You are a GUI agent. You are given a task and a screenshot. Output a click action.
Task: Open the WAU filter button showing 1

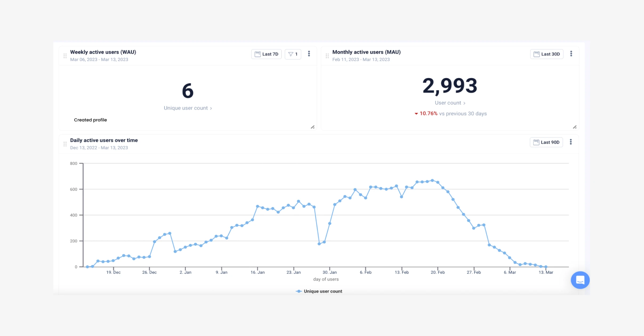(293, 54)
